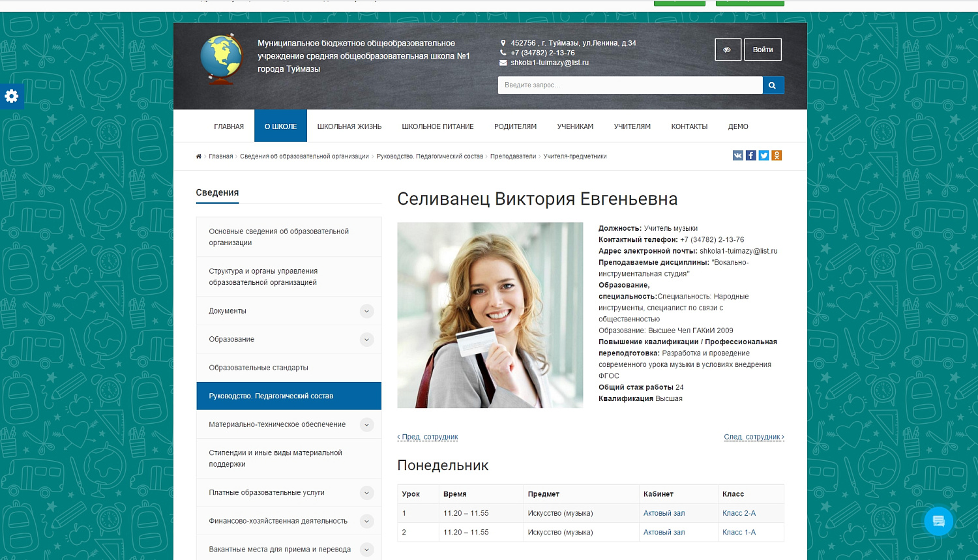The image size is (978, 560).
Task: Expand the Документы section
Action: 367,311
